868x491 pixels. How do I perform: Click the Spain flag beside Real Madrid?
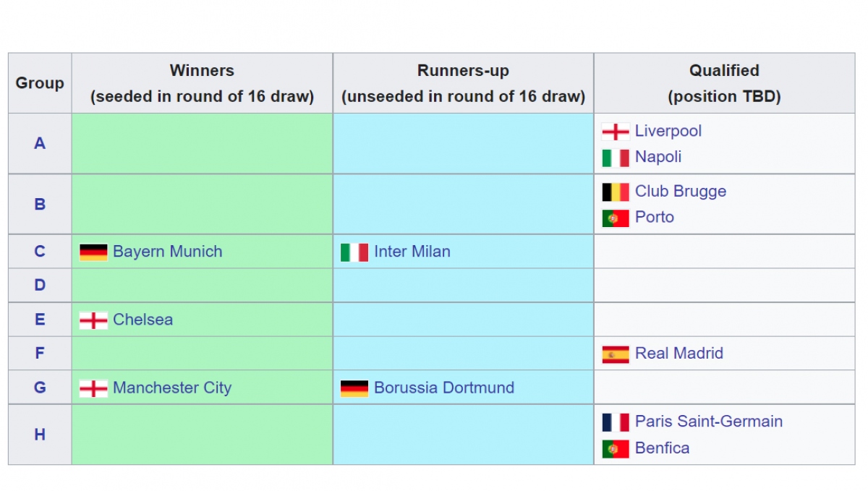[x=616, y=354]
